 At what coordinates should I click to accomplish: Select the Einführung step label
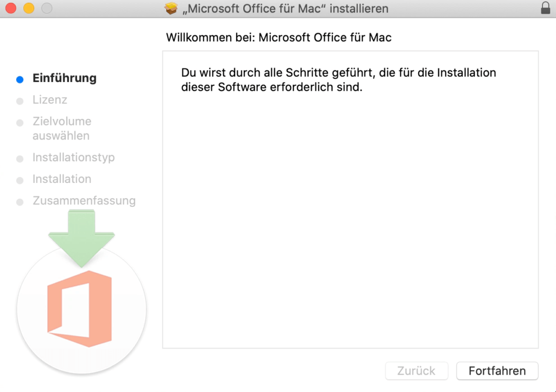(x=65, y=78)
